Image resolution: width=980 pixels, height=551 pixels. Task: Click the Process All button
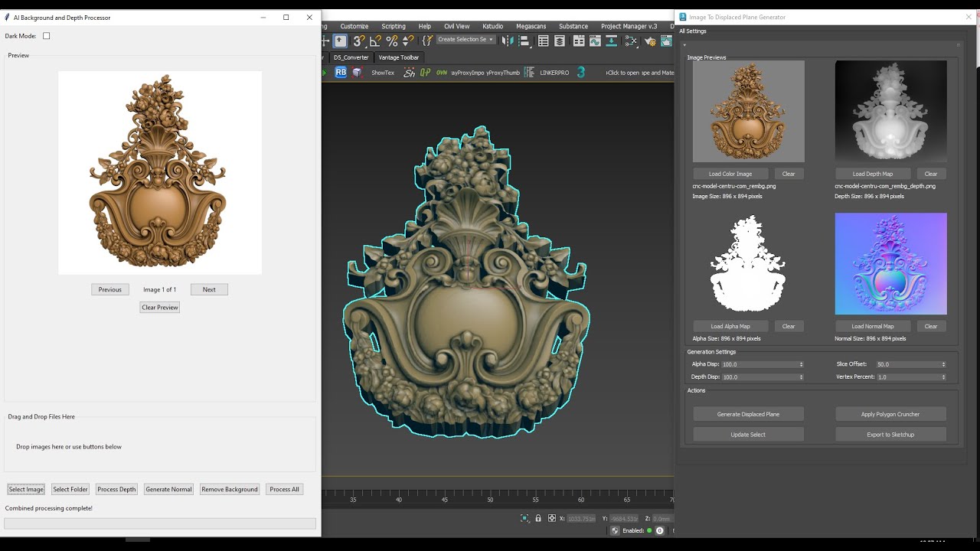284,489
